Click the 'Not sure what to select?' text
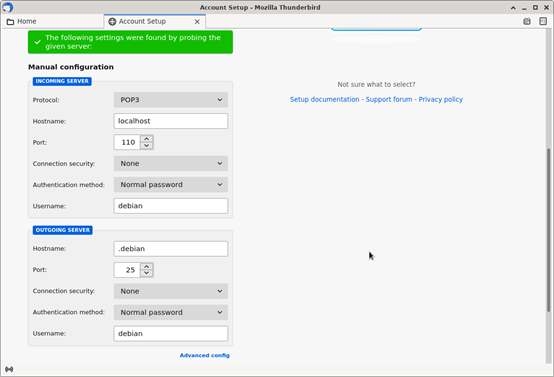This screenshot has width=554, height=377. coord(376,84)
